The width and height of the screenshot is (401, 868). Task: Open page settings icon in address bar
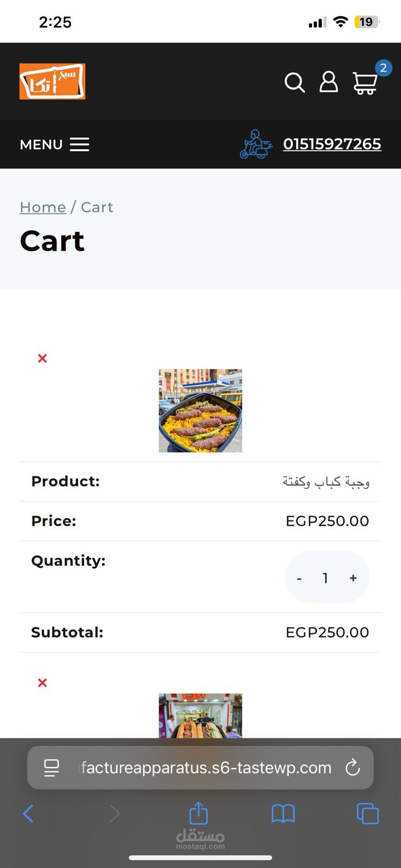point(52,768)
